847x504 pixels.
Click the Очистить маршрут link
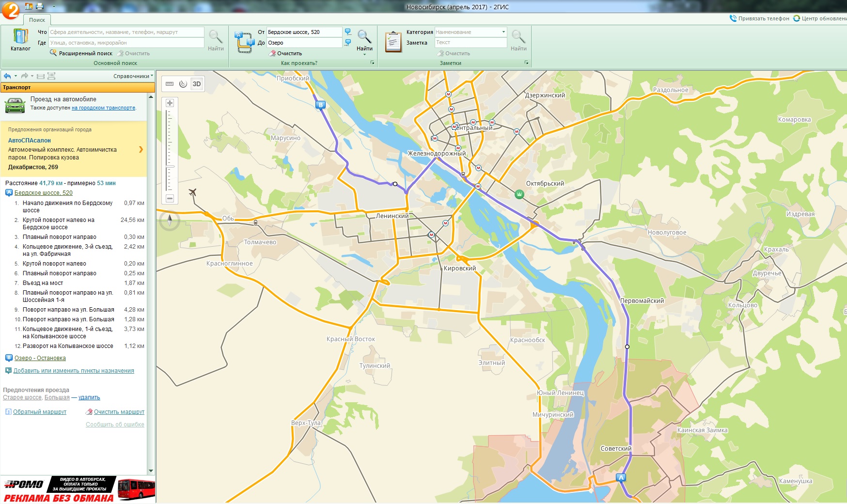119,412
